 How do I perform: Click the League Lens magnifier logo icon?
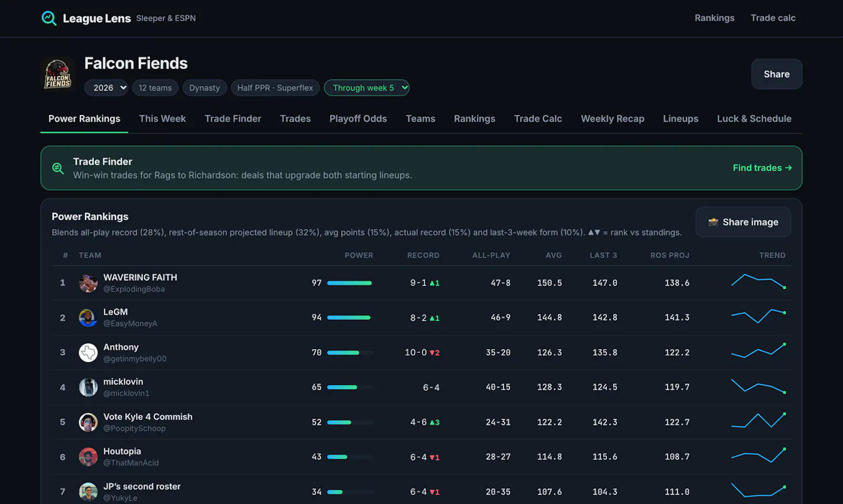click(x=49, y=18)
